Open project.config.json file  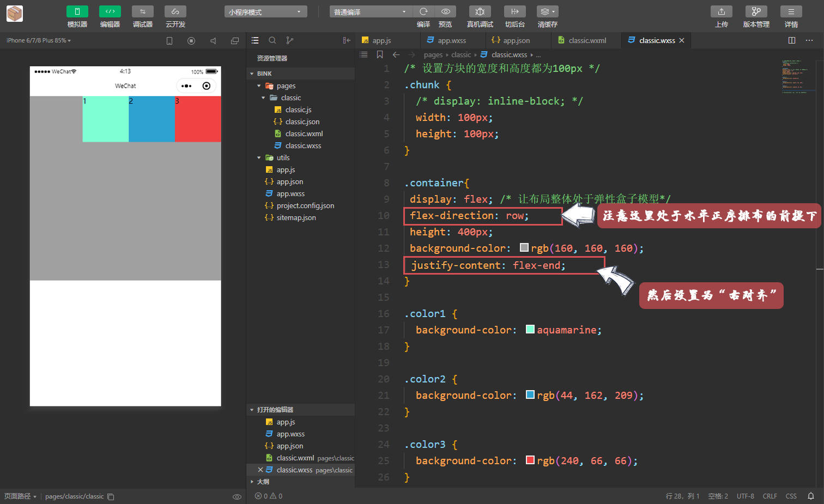pos(300,205)
